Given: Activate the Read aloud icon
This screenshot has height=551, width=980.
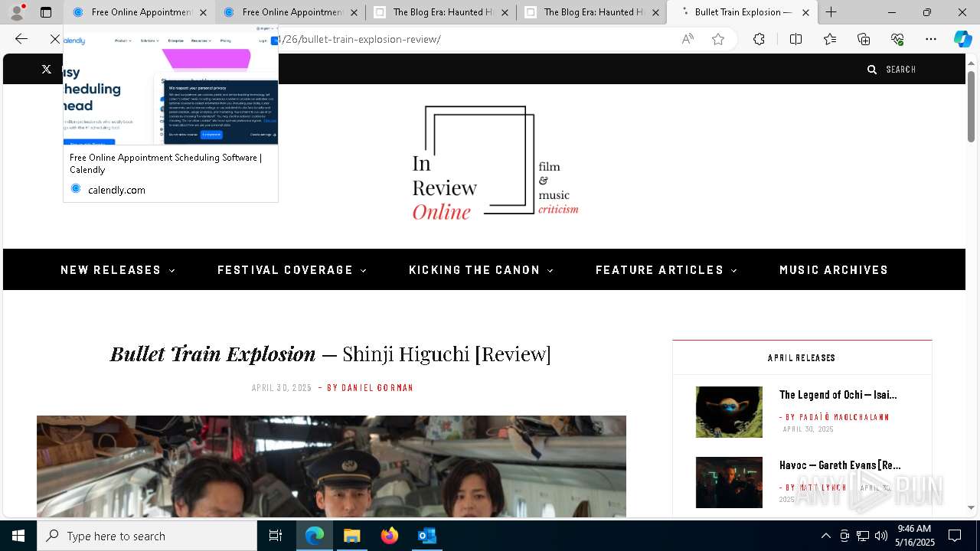Looking at the screenshot, I should tap(688, 39).
